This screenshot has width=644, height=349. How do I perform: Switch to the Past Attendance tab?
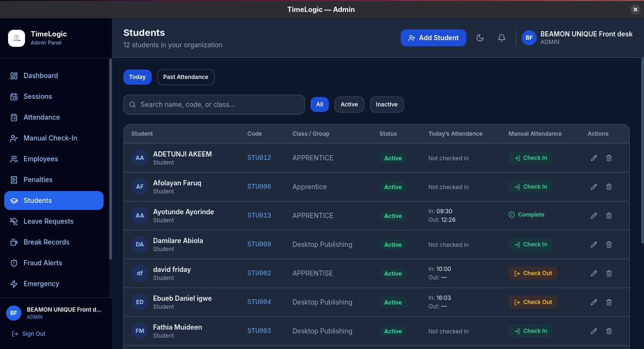(x=186, y=77)
